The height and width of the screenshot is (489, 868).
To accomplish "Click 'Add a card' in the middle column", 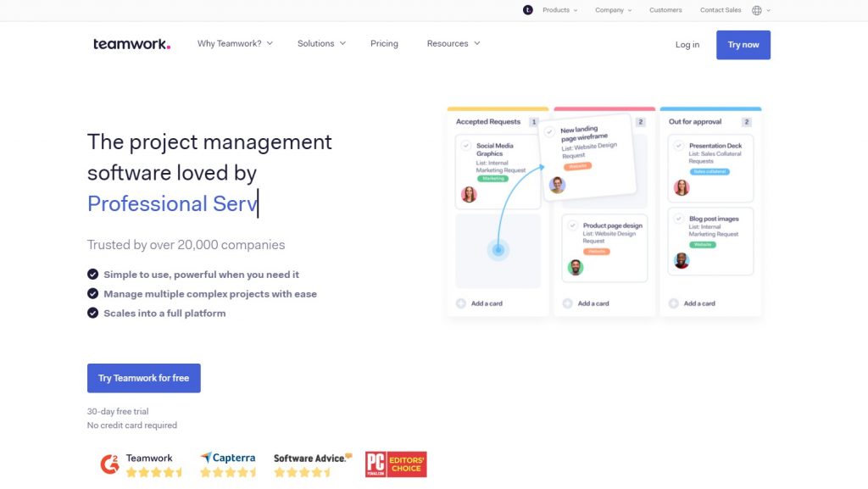I will coord(593,303).
